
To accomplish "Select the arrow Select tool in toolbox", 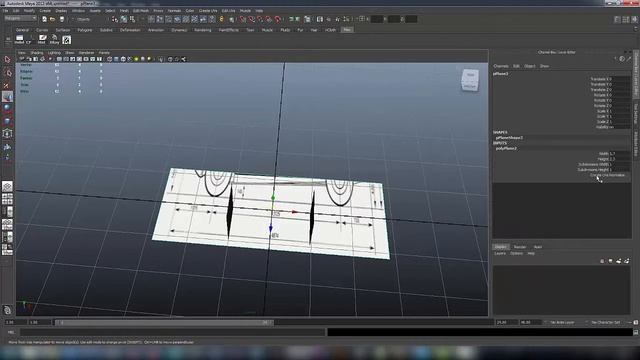I will (x=7, y=60).
